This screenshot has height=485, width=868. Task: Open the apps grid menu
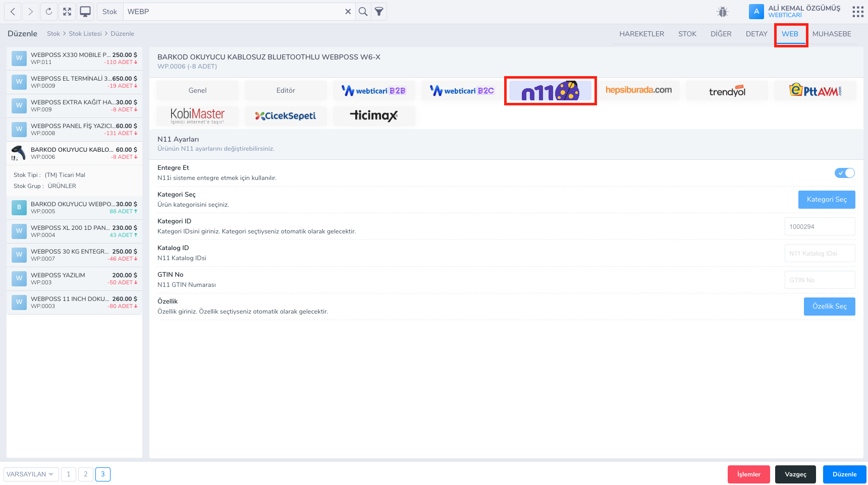(x=857, y=12)
